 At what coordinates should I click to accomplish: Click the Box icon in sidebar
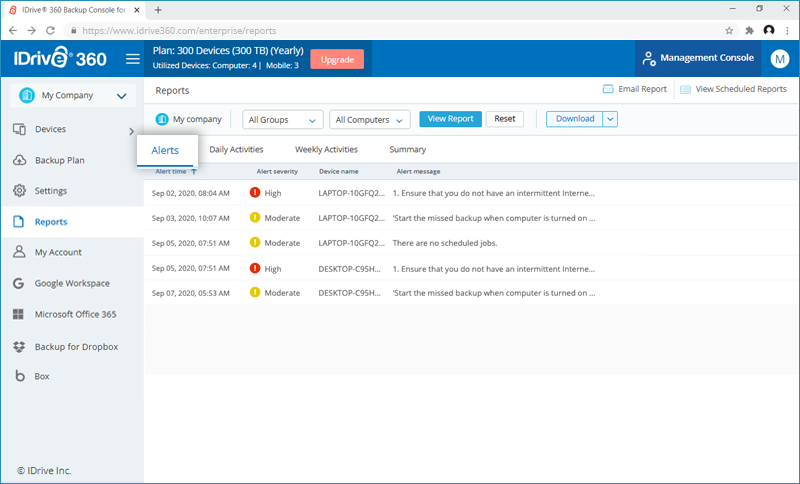point(19,377)
